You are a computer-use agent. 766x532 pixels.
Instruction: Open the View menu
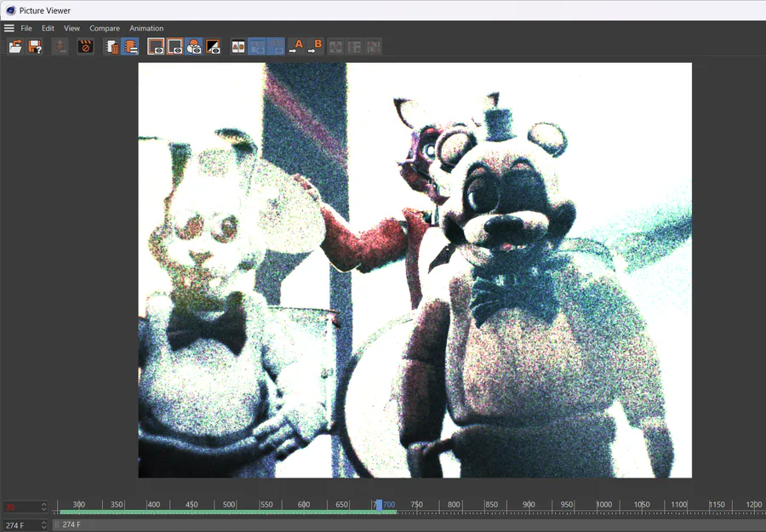click(71, 28)
